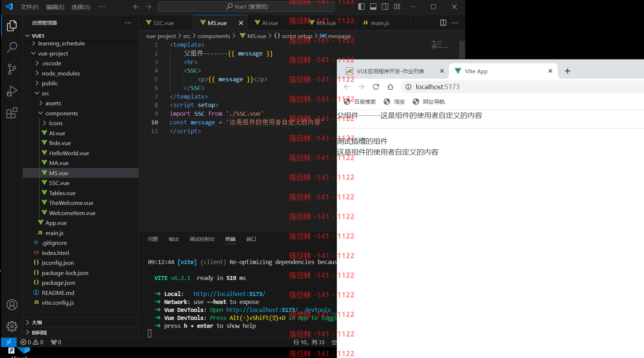Viewport: 644px width, 358px height.
Task: Customize layout icon in title bar
Action: 397,7
